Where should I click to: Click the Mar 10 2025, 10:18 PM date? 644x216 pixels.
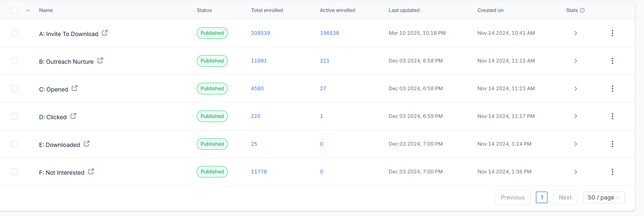(417, 33)
